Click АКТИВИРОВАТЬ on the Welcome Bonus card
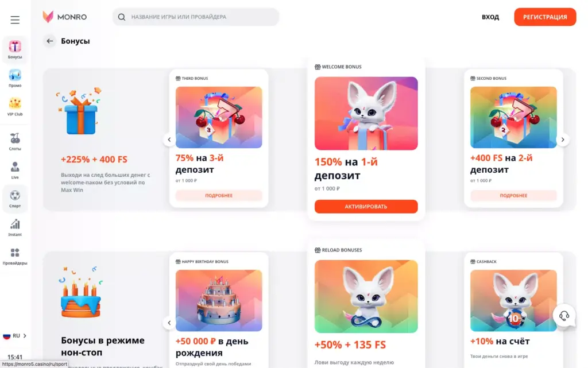Image resolution: width=588 pixels, height=368 pixels. coord(366,207)
